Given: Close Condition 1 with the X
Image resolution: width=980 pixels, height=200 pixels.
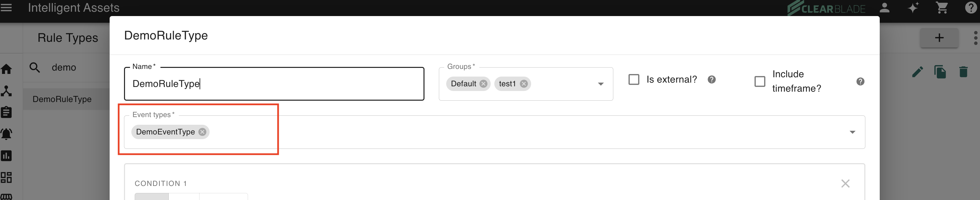Looking at the screenshot, I should tap(845, 184).
